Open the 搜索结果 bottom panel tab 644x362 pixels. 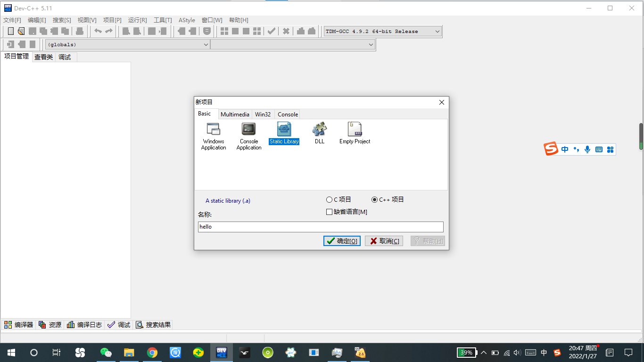pos(153,325)
